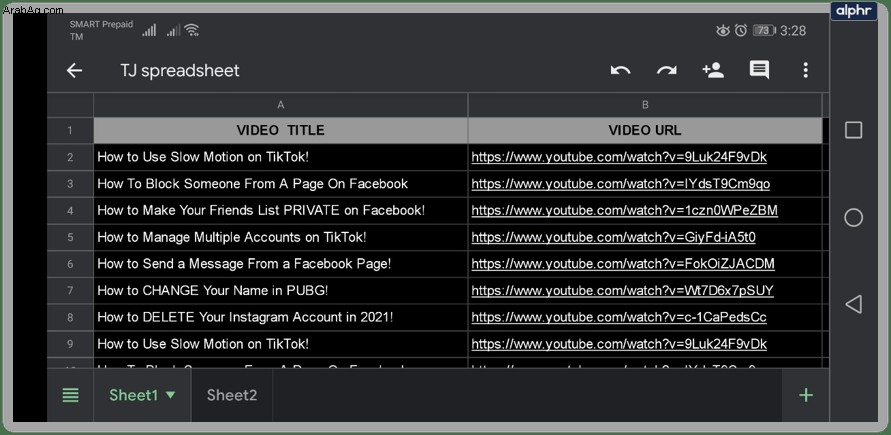Select row 5 header
Screen dimensions: 891x435
70,237
